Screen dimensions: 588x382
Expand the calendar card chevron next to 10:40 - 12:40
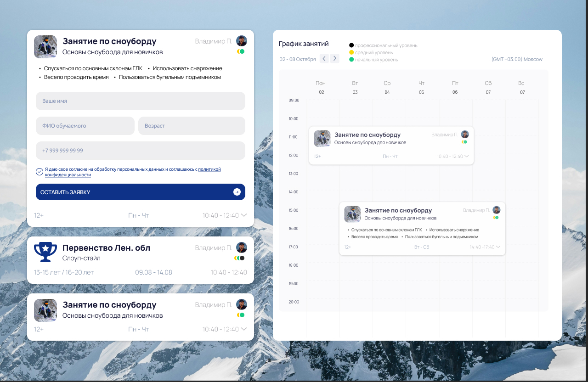[x=467, y=156]
